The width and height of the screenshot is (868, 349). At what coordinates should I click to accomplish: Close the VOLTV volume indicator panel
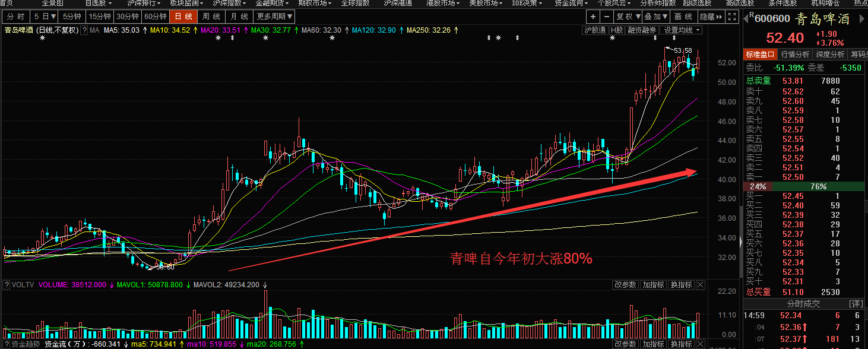point(700,285)
